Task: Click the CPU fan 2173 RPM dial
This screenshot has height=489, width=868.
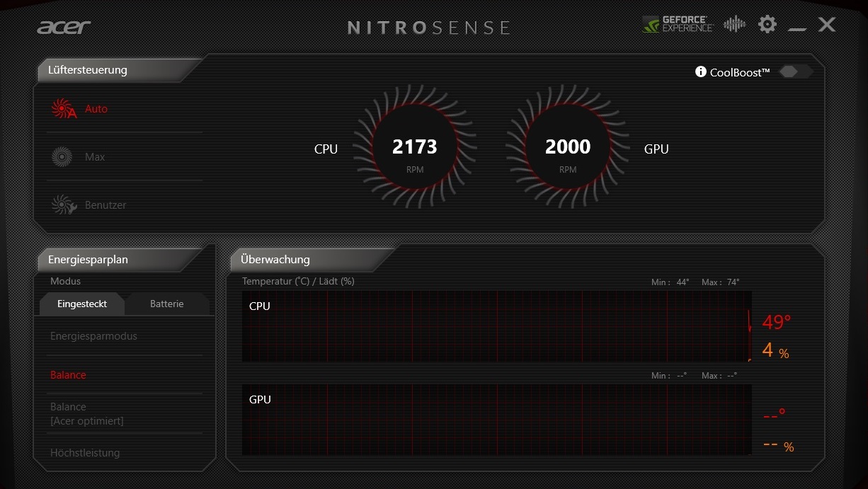Action: coord(415,147)
